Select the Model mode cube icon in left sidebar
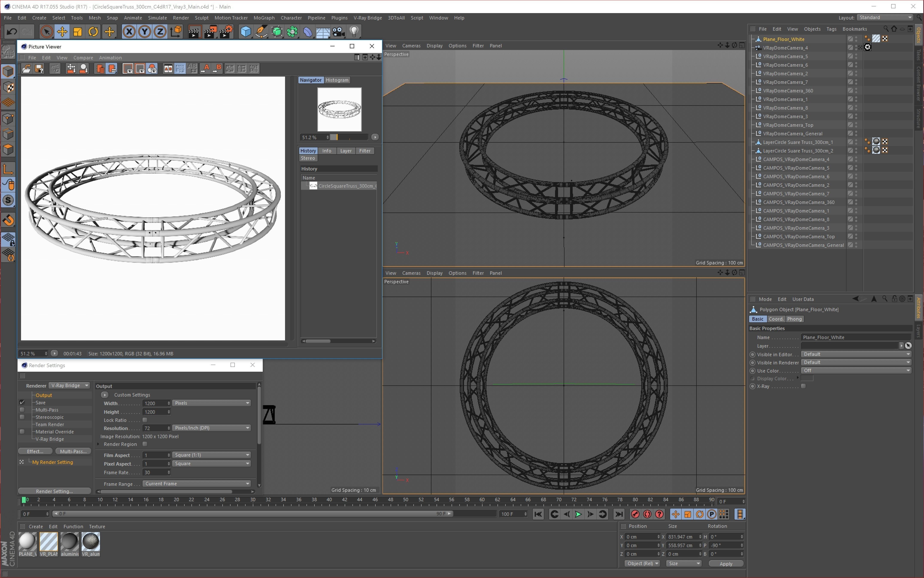924x578 pixels. coord(8,71)
